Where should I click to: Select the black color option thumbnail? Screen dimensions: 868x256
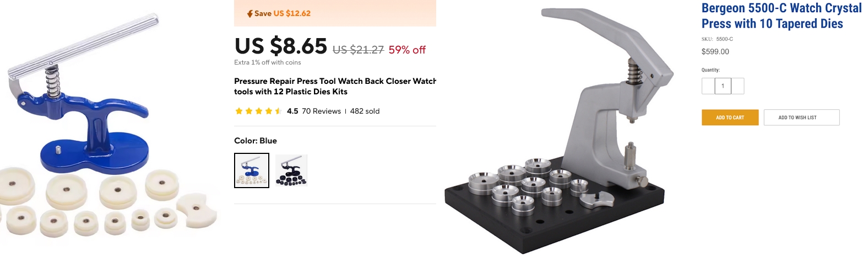click(291, 170)
